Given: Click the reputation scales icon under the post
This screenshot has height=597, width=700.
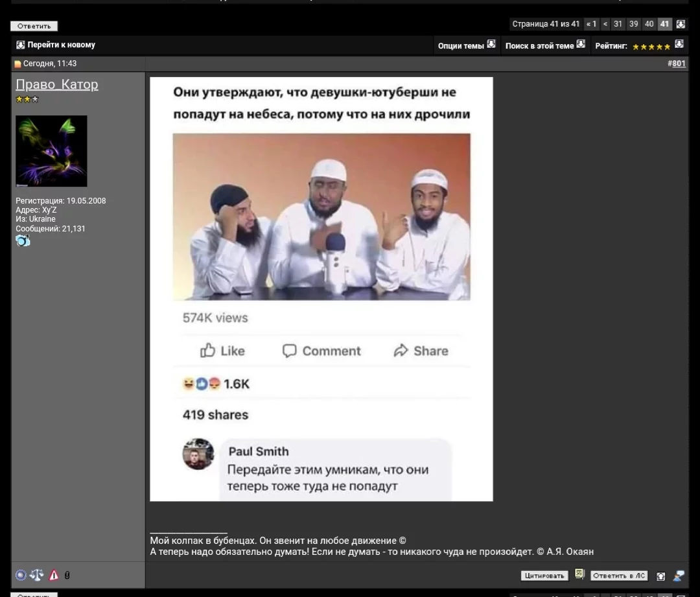Looking at the screenshot, I should 37,575.
